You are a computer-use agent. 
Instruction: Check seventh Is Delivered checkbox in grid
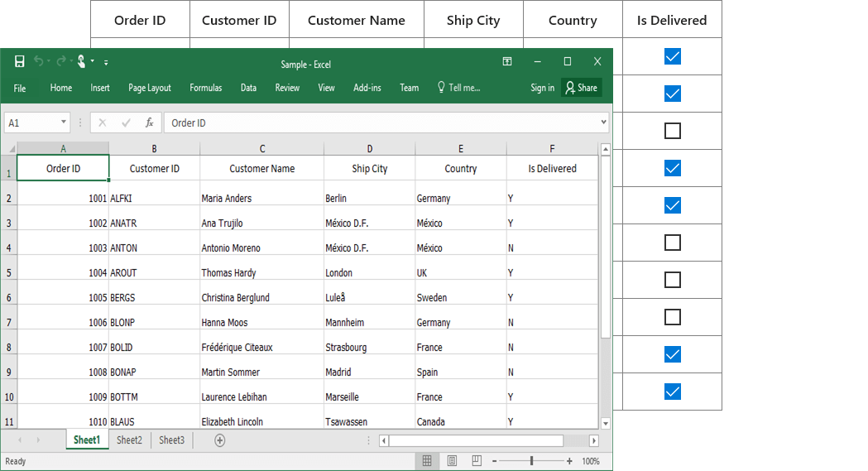673,280
